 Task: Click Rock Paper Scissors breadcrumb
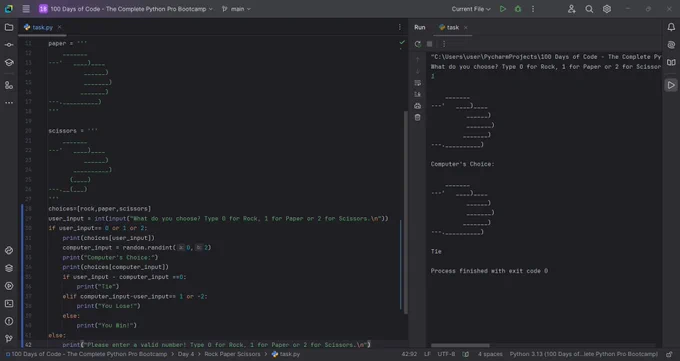click(x=232, y=354)
